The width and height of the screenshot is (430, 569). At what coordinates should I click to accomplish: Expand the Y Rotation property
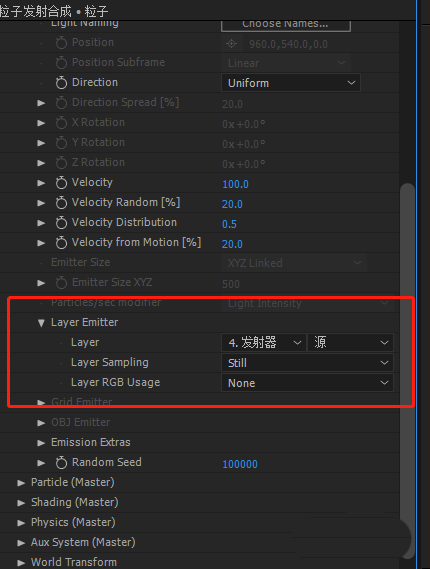pos(41,143)
